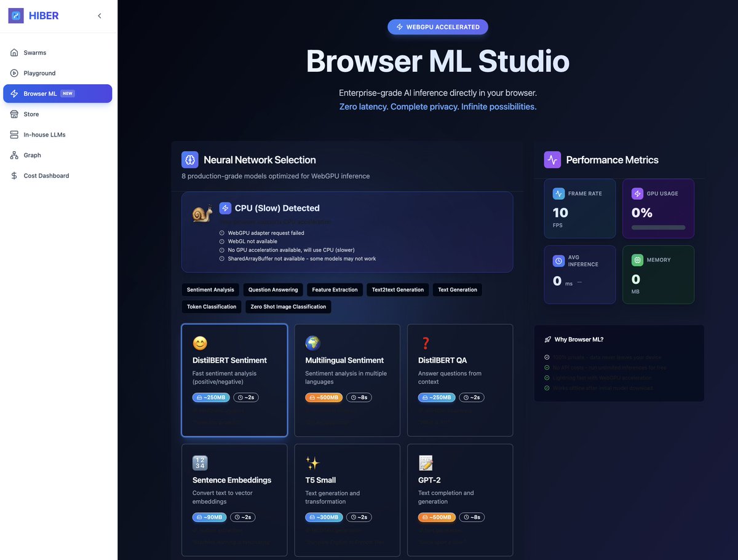Toggle the Sentiment Analysis filter chip
The width and height of the screenshot is (738, 560).
click(x=210, y=290)
